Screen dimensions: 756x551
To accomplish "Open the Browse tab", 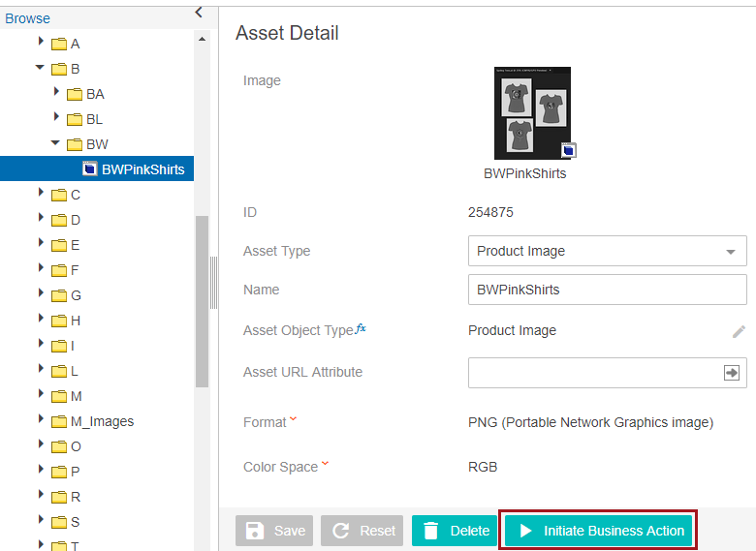I will 27,18.
